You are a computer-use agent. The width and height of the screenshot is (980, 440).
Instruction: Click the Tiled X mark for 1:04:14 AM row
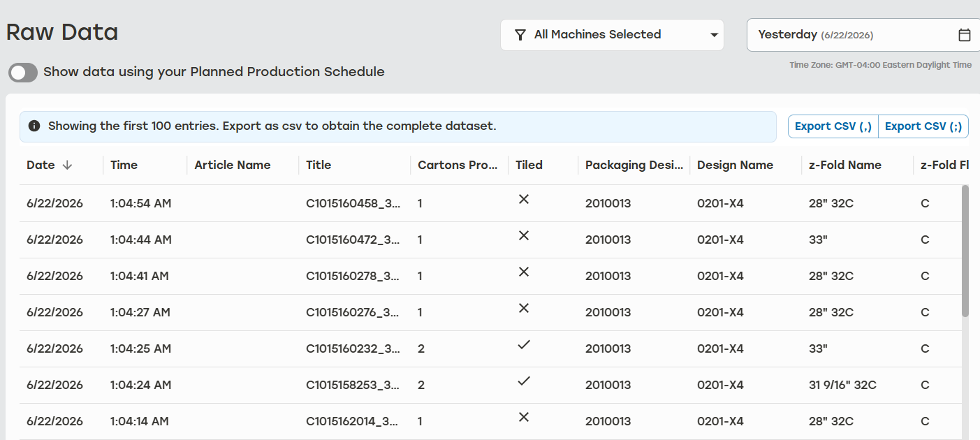[x=524, y=417]
